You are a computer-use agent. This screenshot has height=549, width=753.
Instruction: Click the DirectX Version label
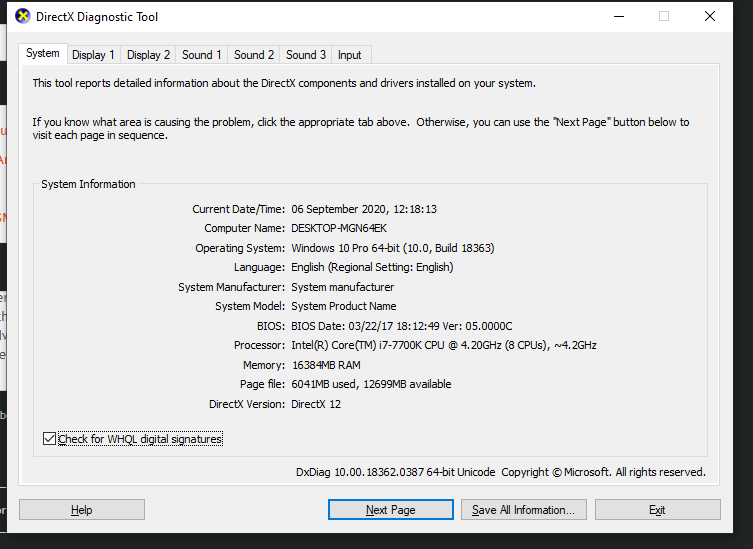tap(247, 404)
